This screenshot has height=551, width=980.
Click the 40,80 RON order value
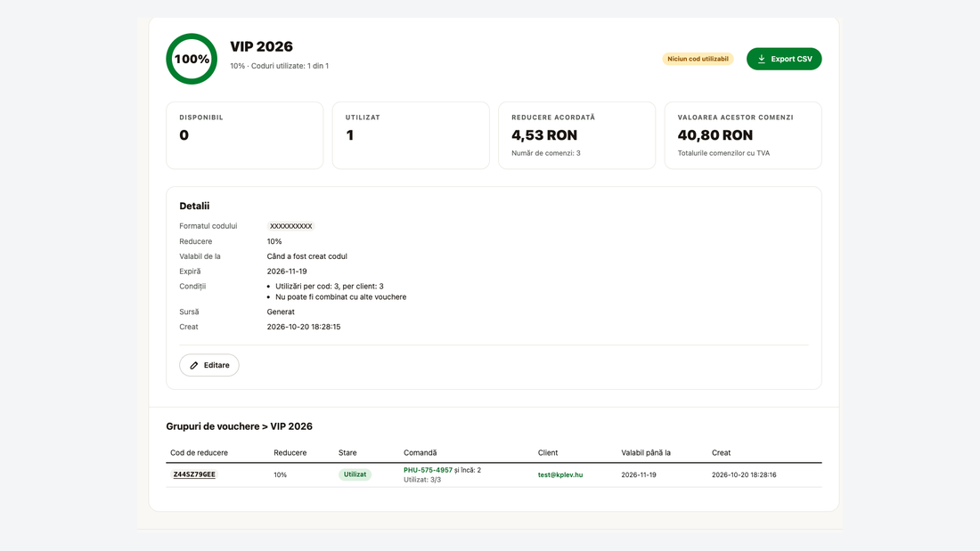715,135
